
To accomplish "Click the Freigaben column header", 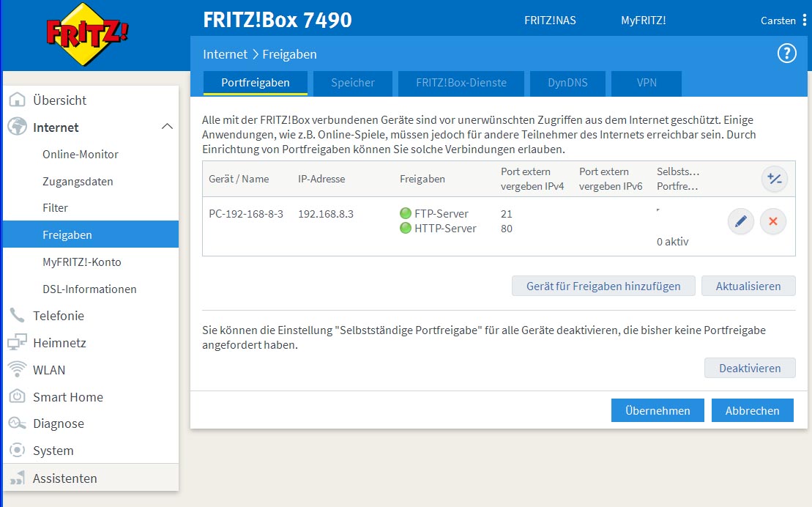I will [422, 179].
